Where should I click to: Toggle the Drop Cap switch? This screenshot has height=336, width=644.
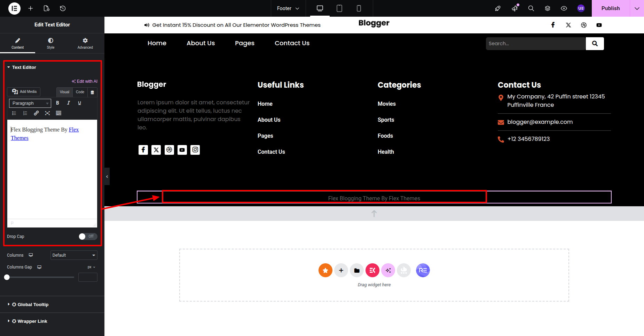[x=88, y=237]
